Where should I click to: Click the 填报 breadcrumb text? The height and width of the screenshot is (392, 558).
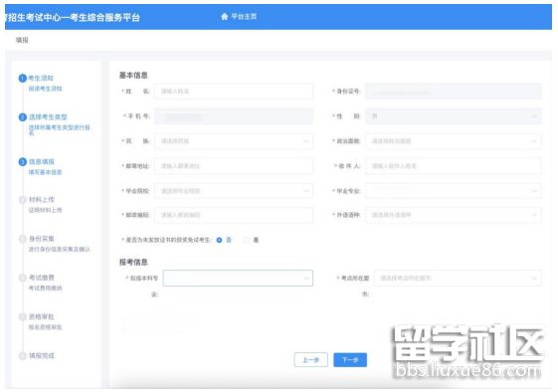pos(22,40)
